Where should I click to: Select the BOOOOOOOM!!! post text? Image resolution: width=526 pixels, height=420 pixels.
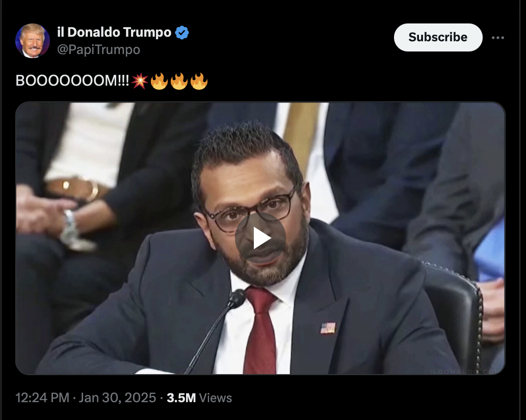tap(72, 81)
